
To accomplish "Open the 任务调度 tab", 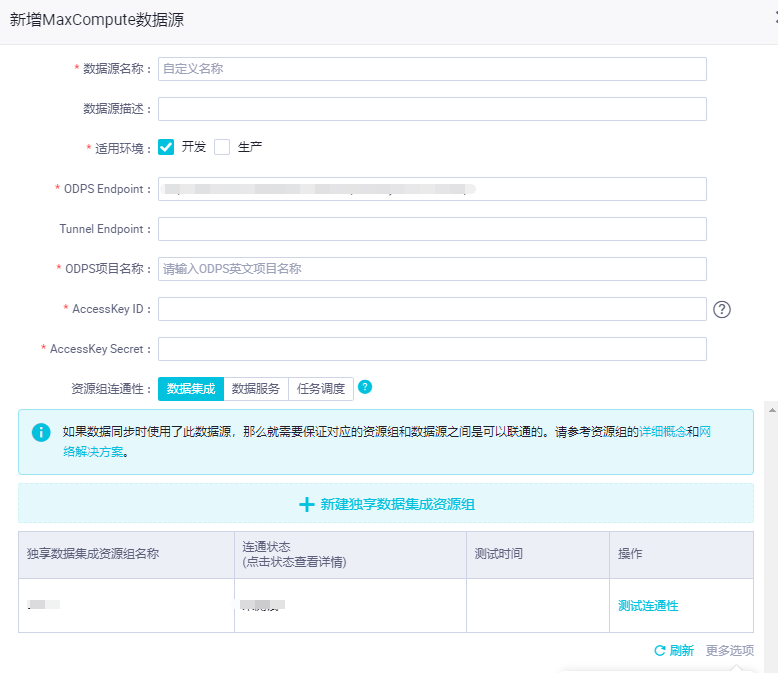I will pyautogui.click(x=321, y=389).
